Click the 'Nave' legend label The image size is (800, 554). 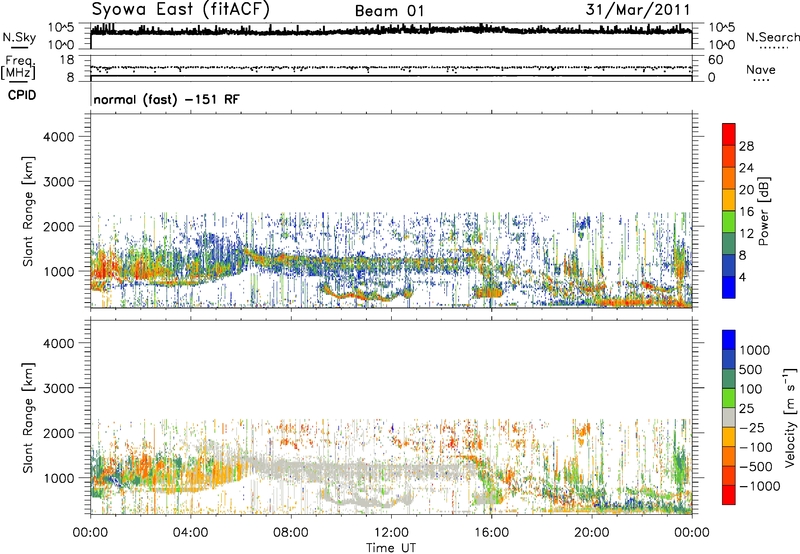761,70
